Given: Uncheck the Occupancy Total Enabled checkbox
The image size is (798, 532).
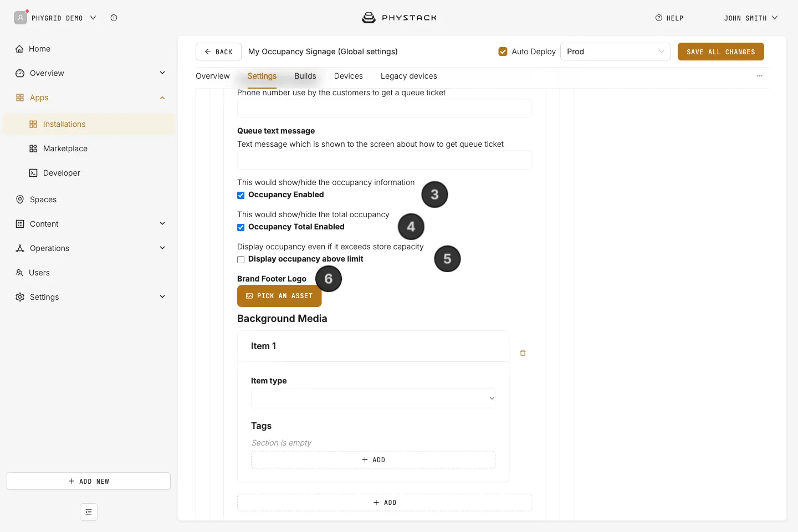Looking at the screenshot, I should point(241,227).
